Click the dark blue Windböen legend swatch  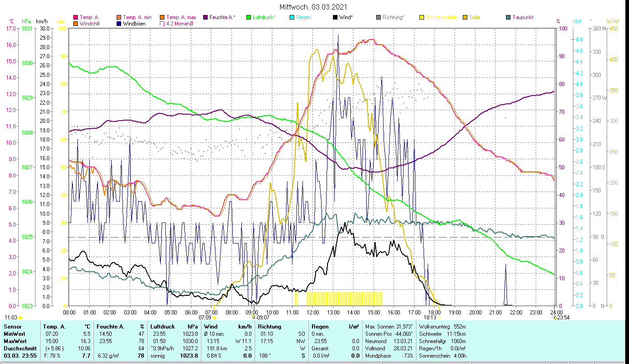click(119, 23)
